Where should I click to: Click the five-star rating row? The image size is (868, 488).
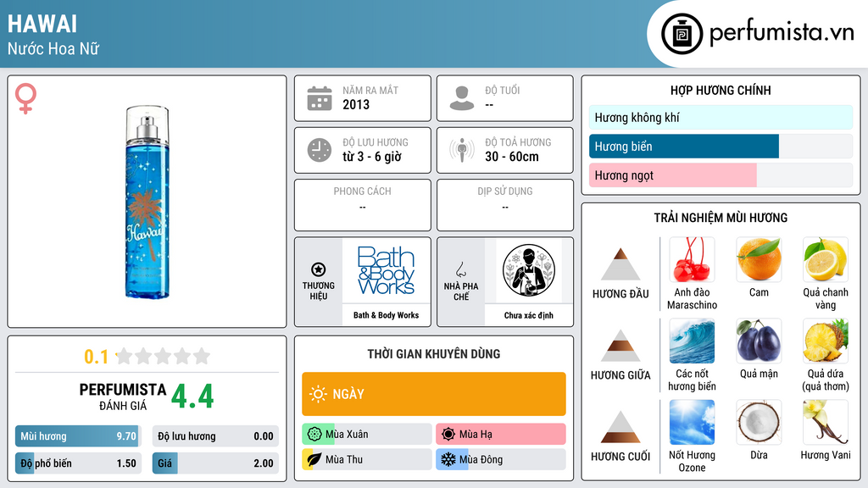click(164, 356)
